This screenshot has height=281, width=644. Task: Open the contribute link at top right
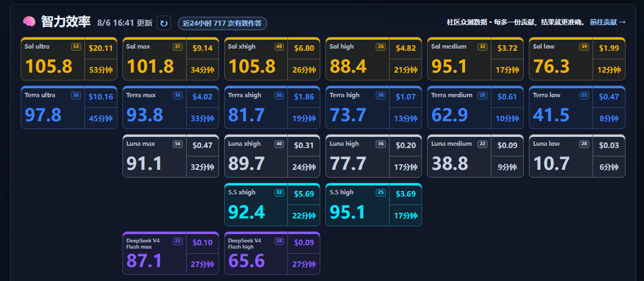[x=608, y=22]
